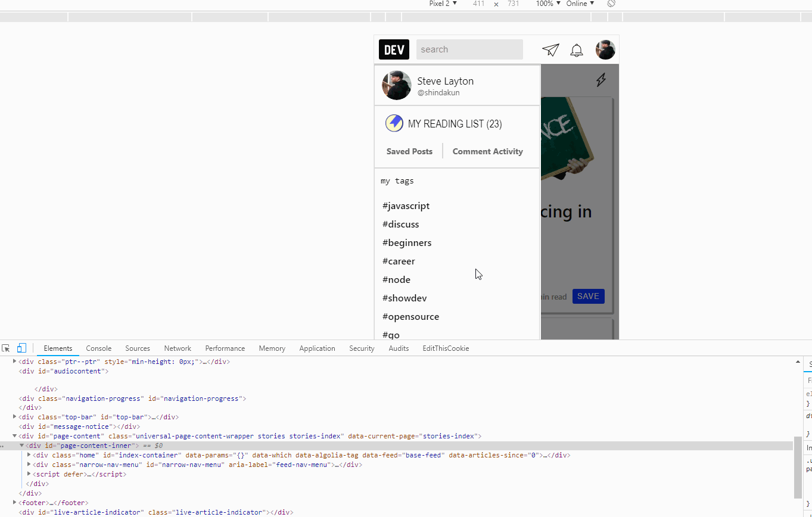Select the Saved Posts tab

point(409,151)
